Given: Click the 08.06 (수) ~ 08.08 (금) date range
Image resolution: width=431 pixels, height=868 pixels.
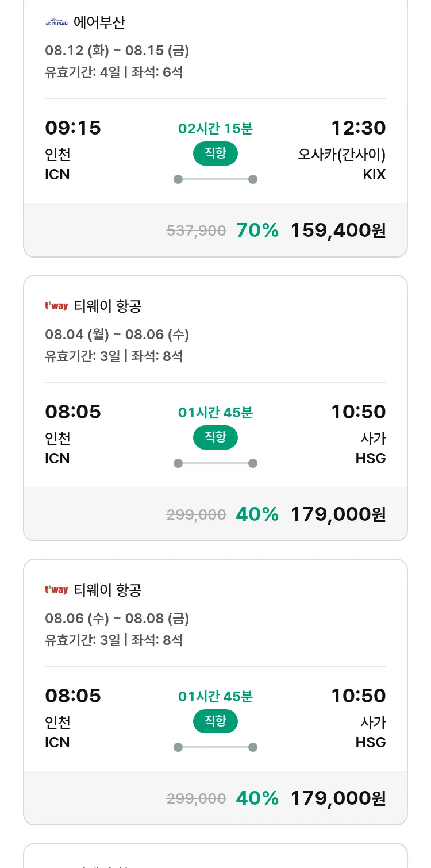Looking at the screenshot, I should pyautogui.click(x=117, y=618).
